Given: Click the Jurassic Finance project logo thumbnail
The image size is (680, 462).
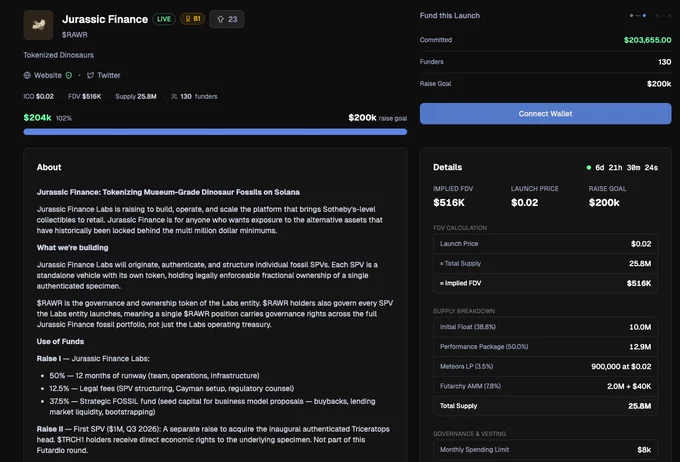Looking at the screenshot, I should (38, 25).
